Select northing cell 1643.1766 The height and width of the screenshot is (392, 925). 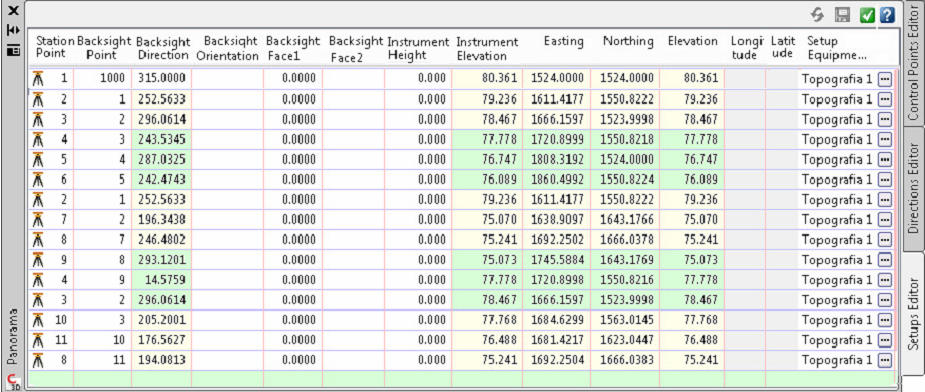[625, 220]
